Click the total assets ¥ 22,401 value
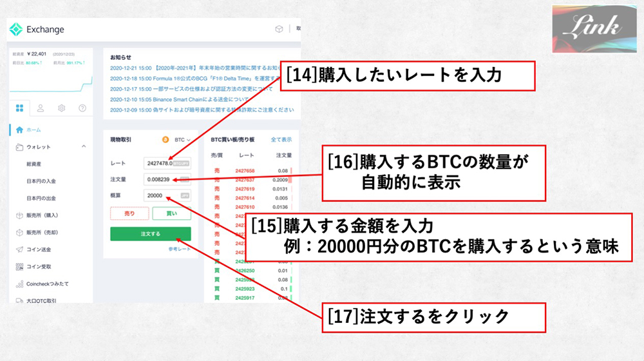The height and width of the screenshot is (361, 644). [37, 54]
